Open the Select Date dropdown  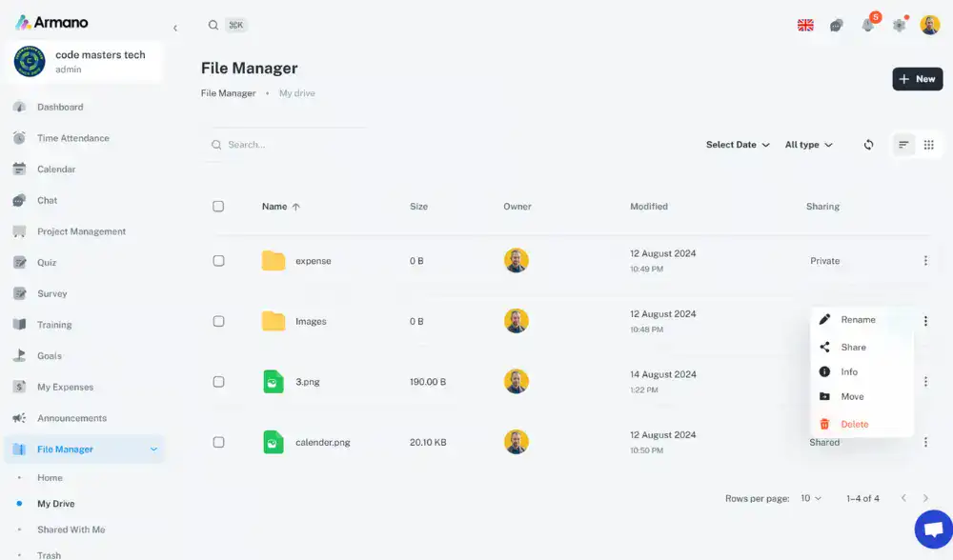click(x=738, y=145)
